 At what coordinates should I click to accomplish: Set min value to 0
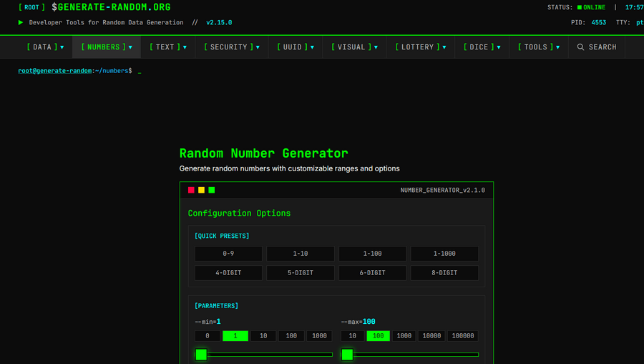coord(208,336)
